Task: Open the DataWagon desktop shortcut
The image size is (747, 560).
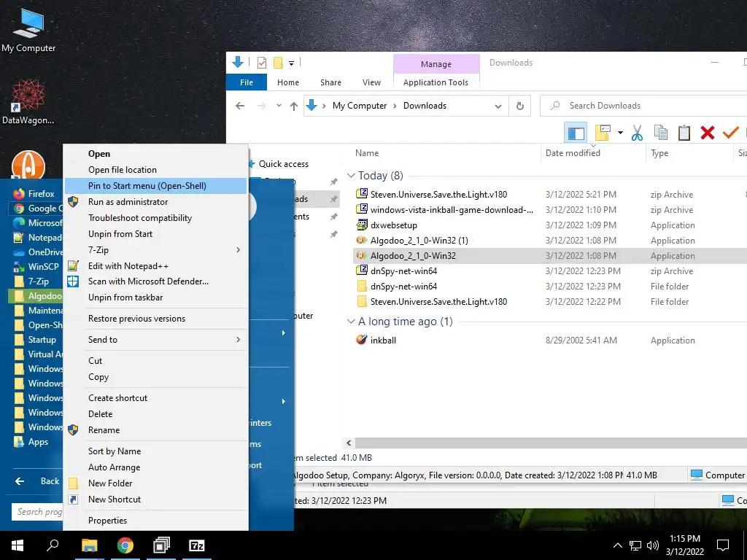Action: pos(28,102)
